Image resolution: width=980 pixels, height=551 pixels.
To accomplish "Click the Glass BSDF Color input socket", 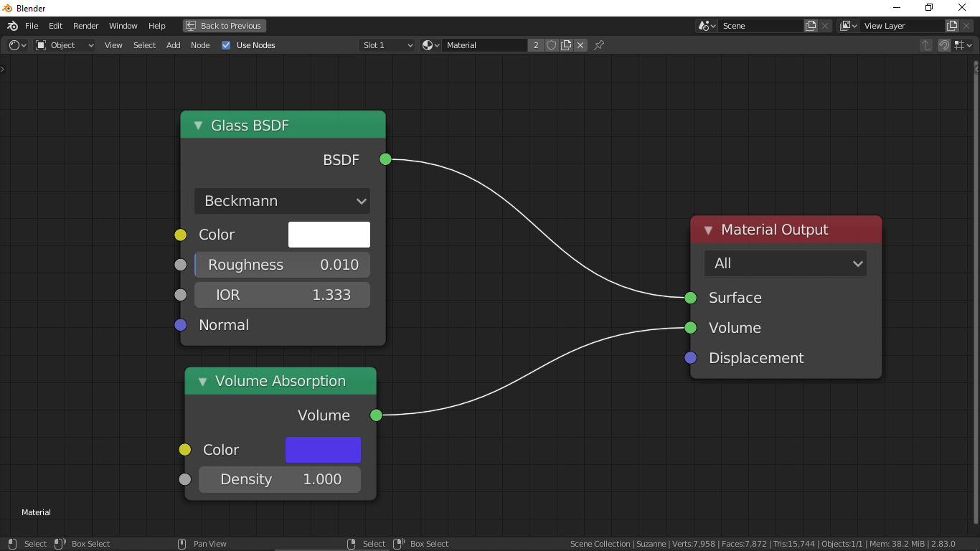I will point(181,235).
